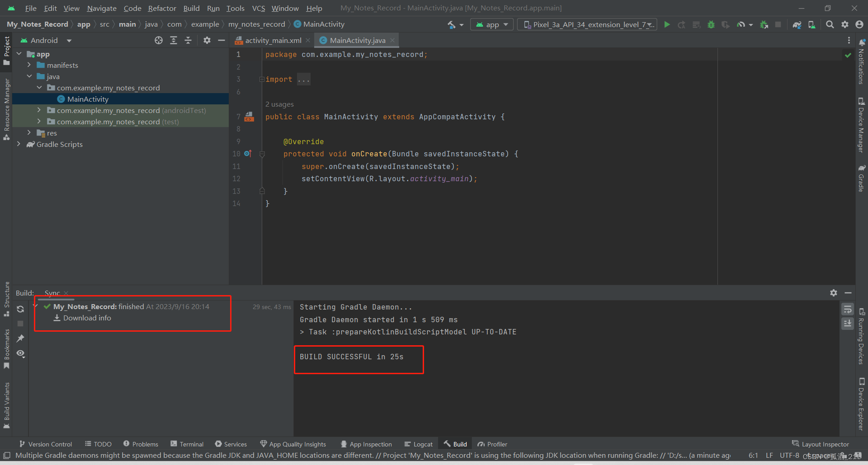Unfold the collapsed import block

262,80
